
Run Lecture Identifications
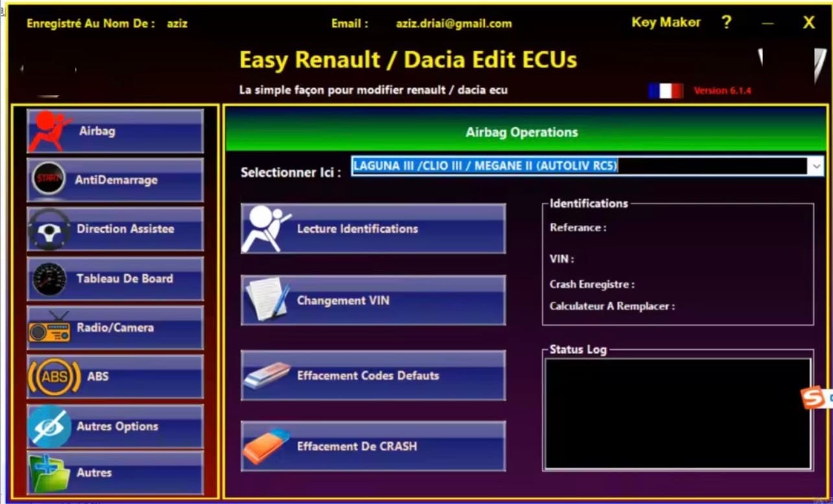pos(373,229)
